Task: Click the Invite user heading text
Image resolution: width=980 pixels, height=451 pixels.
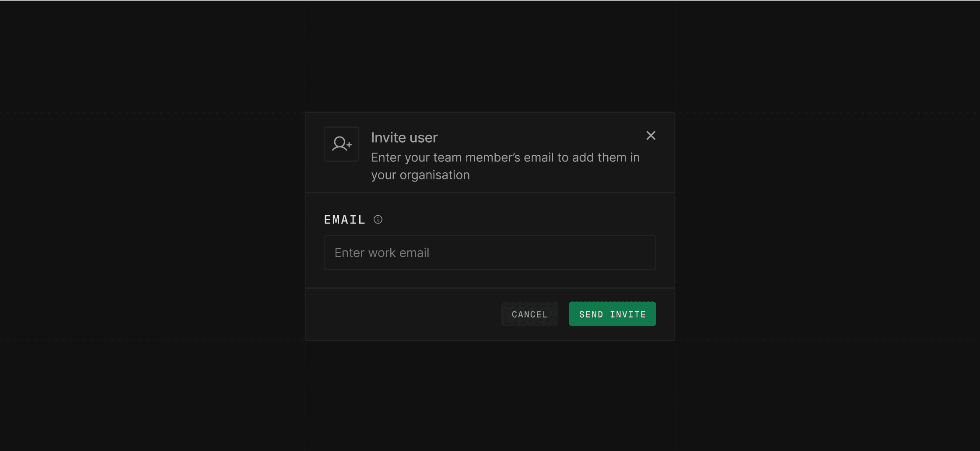Action: [x=404, y=138]
